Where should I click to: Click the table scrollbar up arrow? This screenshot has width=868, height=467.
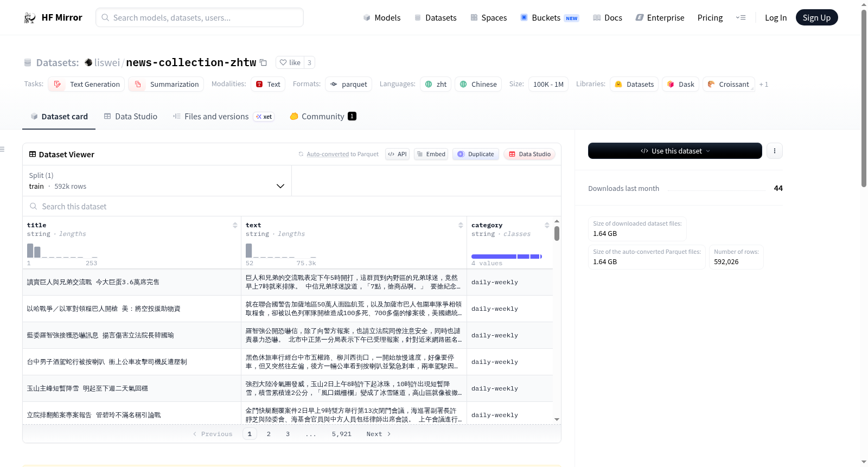click(x=557, y=221)
